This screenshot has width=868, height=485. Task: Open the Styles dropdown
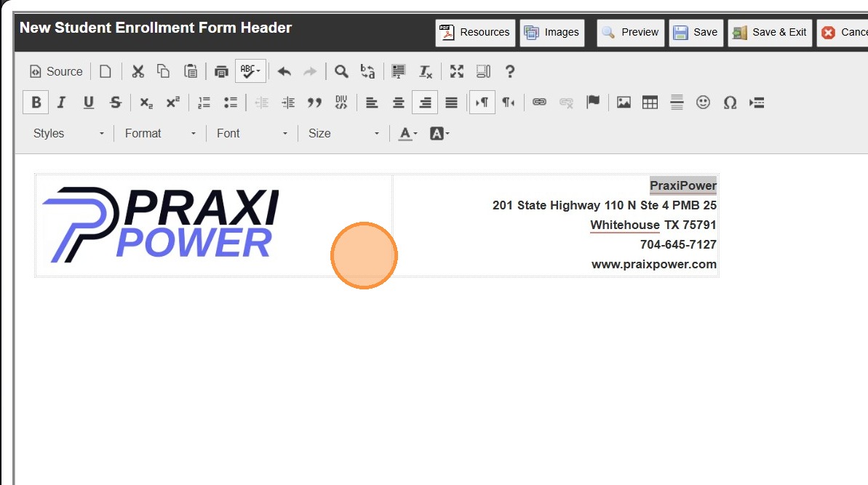pyautogui.click(x=68, y=133)
